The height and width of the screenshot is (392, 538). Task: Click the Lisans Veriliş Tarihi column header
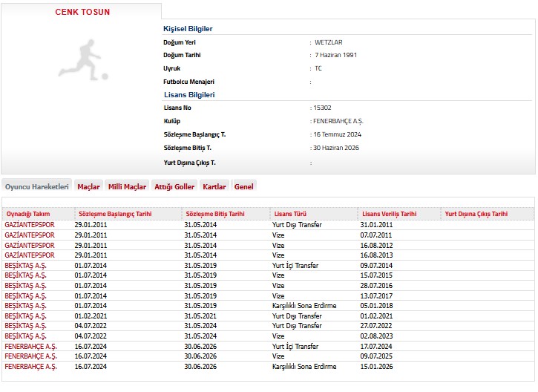pos(388,214)
